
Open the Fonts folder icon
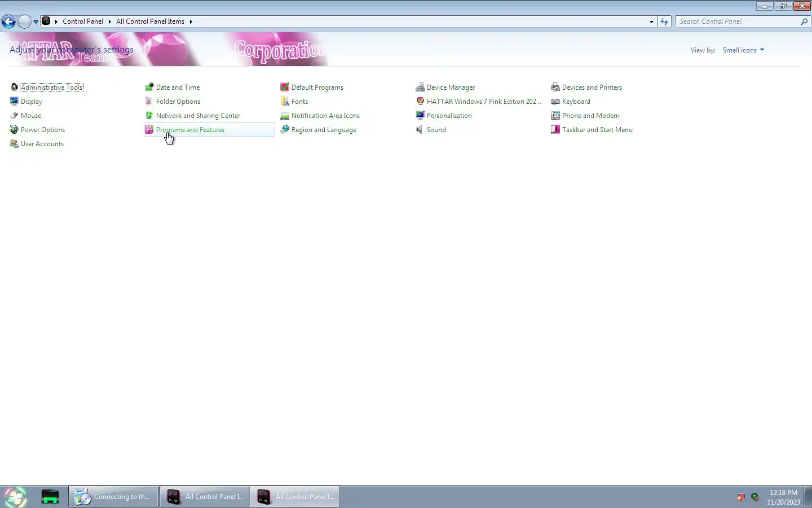[x=285, y=101]
